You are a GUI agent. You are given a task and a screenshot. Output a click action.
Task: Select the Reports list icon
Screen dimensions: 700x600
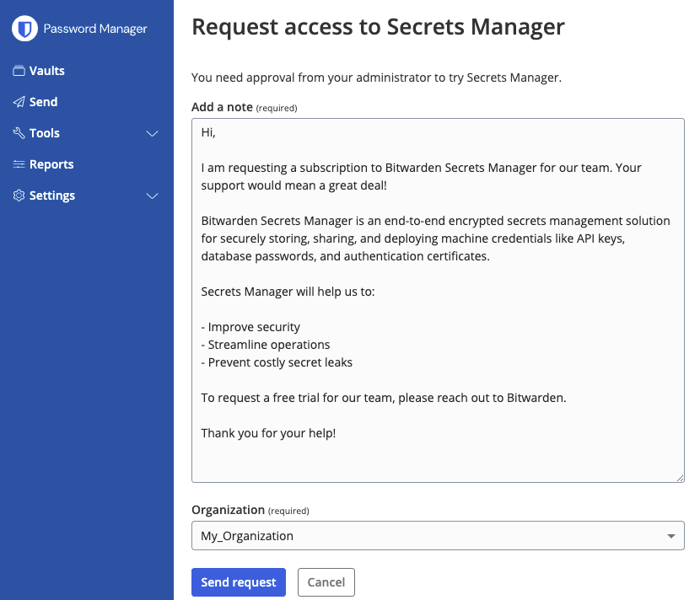point(19,164)
